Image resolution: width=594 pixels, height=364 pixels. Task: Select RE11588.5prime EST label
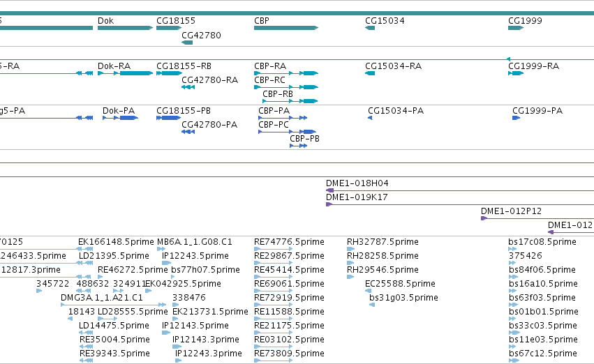pyautogui.click(x=289, y=312)
